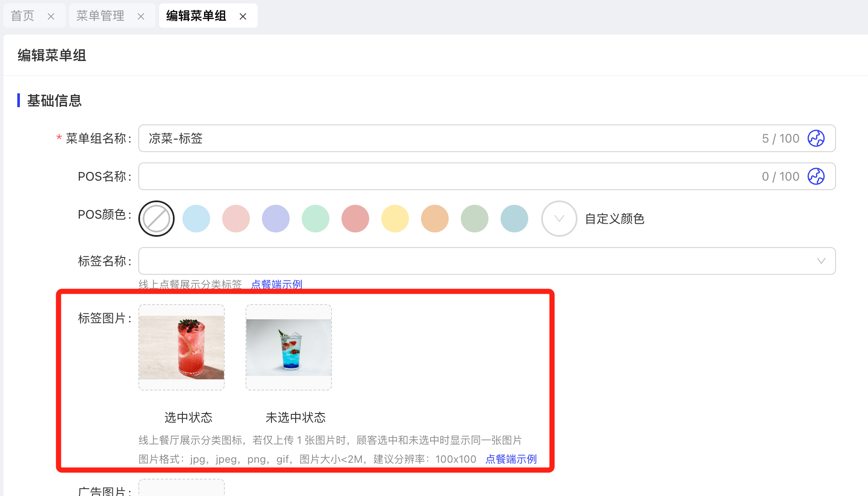This screenshot has height=496, width=868.
Task: Close the 菜单管理 tab
Action: 141,16
